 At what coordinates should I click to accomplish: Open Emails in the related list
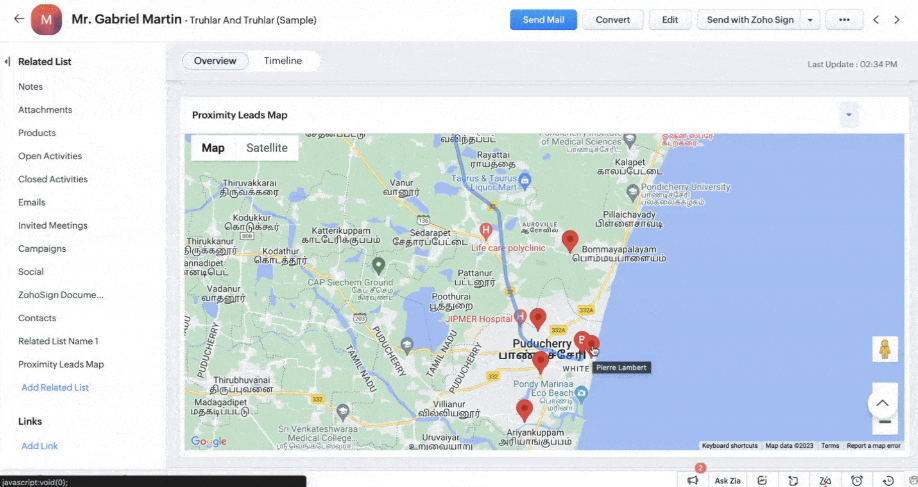(x=32, y=202)
